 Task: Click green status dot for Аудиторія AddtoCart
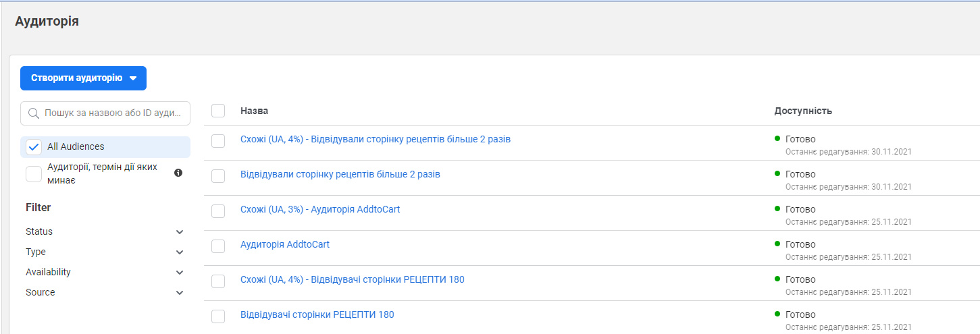pos(777,244)
